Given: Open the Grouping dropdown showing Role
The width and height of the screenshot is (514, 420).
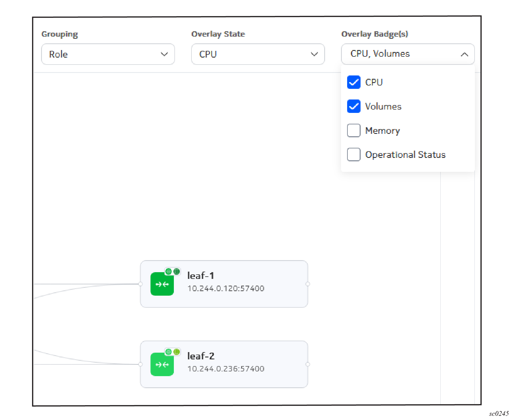Looking at the screenshot, I should 108,54.
